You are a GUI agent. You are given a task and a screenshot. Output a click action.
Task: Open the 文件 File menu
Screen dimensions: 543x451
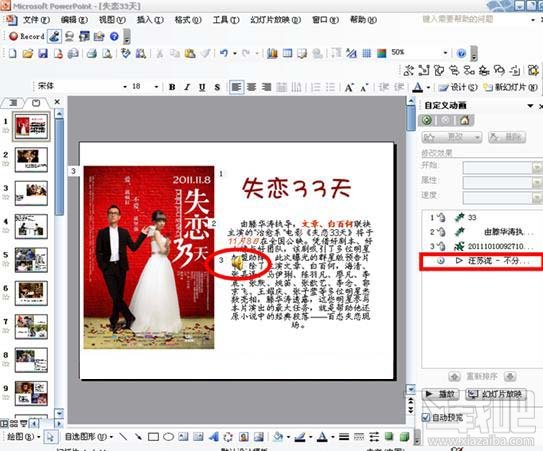tap(36, 20)
